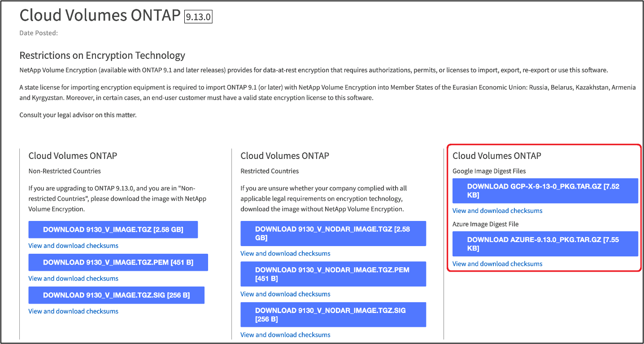Screen dimensions: 644x344
Task: Download the 9130_V_NODAR_IMAGE.TGZ.PEM file
Action: (333, 274)
